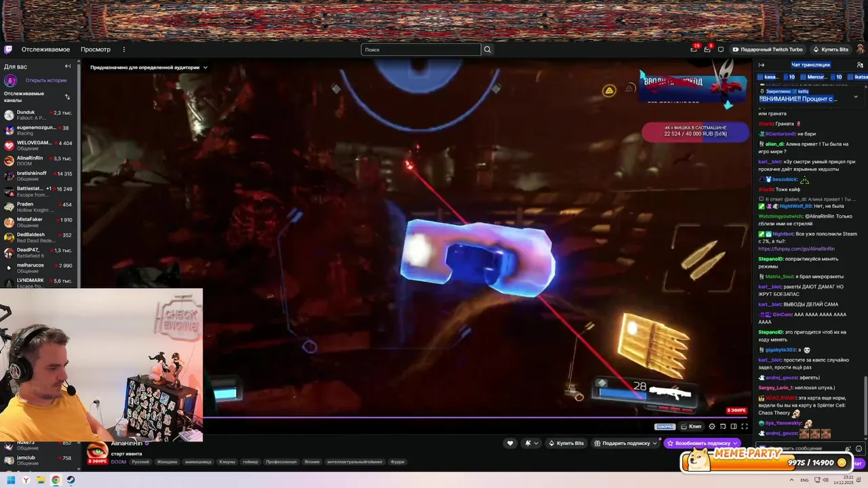Open volume speaker tray icon
868x488 pixels.
(x=825, y=480)
